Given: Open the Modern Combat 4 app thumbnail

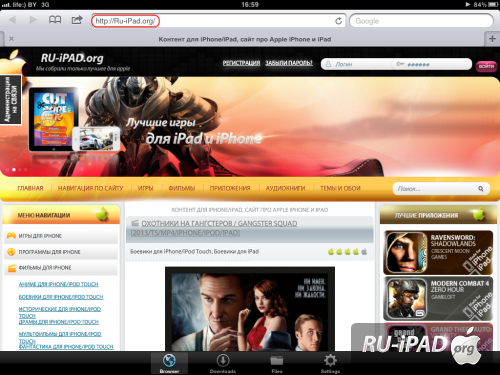Looking at the screenshot, I should 406,298.
